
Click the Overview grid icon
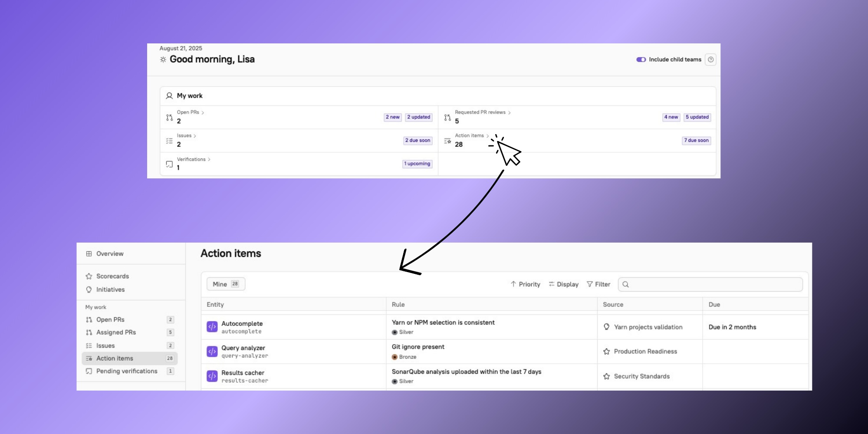[x=89, y=254]
